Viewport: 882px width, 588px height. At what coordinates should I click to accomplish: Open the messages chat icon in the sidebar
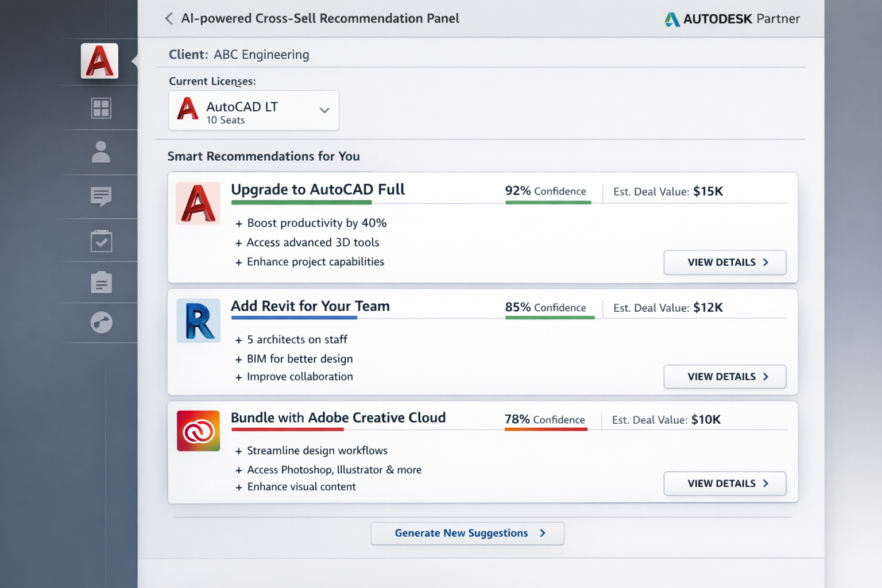(101, 197)
